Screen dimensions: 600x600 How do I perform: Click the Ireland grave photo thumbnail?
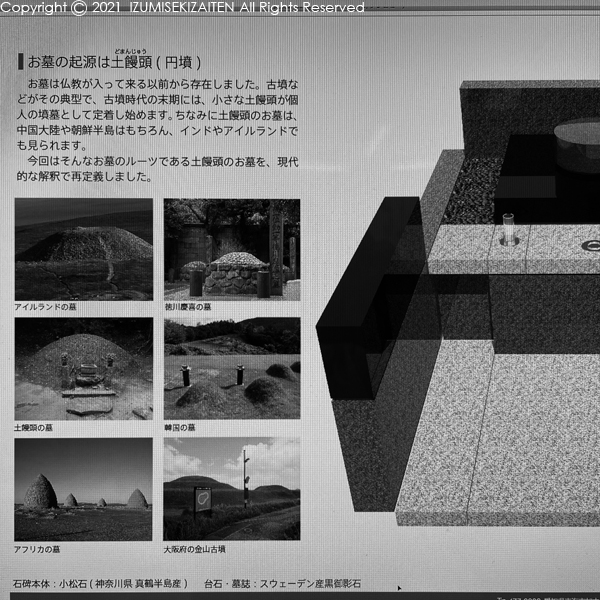coord(83,249)
